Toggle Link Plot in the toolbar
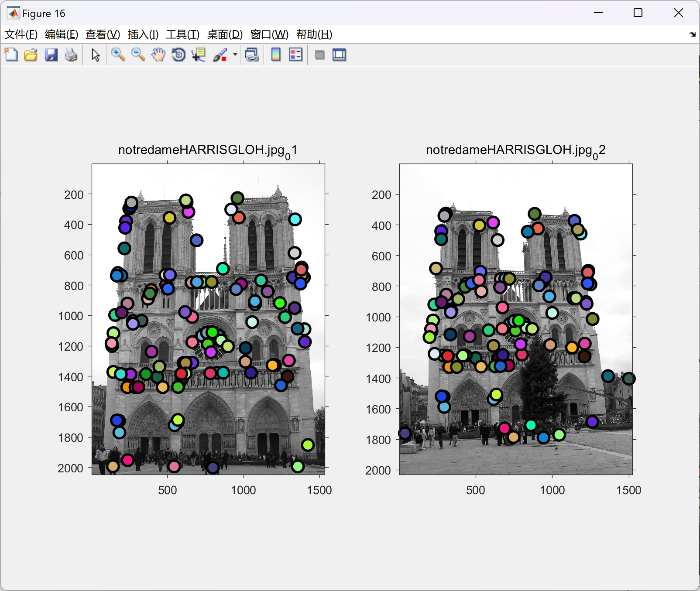This screenshot has width=700, height=591. click(x=252, y=55)
